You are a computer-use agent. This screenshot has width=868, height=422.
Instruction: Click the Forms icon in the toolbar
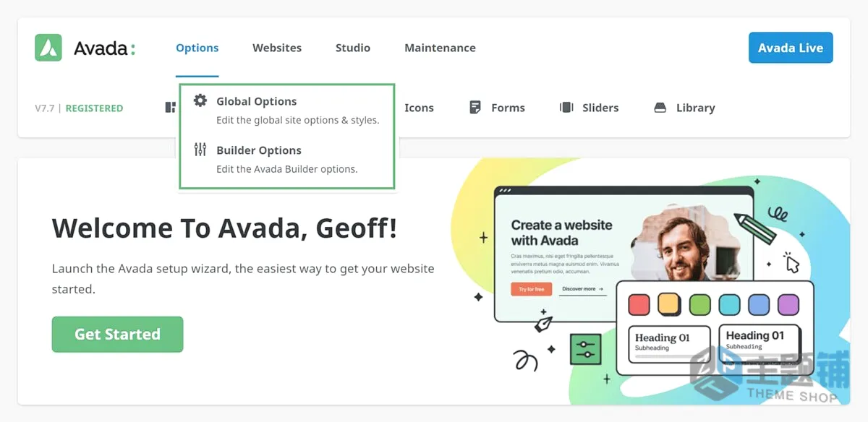[475, 108]
